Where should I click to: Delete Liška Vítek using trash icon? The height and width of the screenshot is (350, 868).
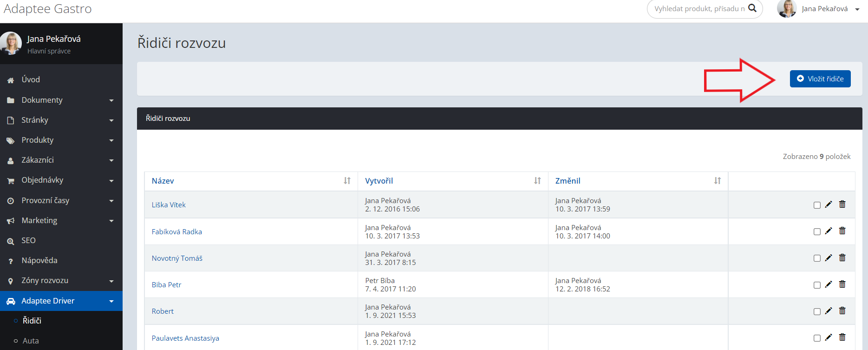(842, 205)
